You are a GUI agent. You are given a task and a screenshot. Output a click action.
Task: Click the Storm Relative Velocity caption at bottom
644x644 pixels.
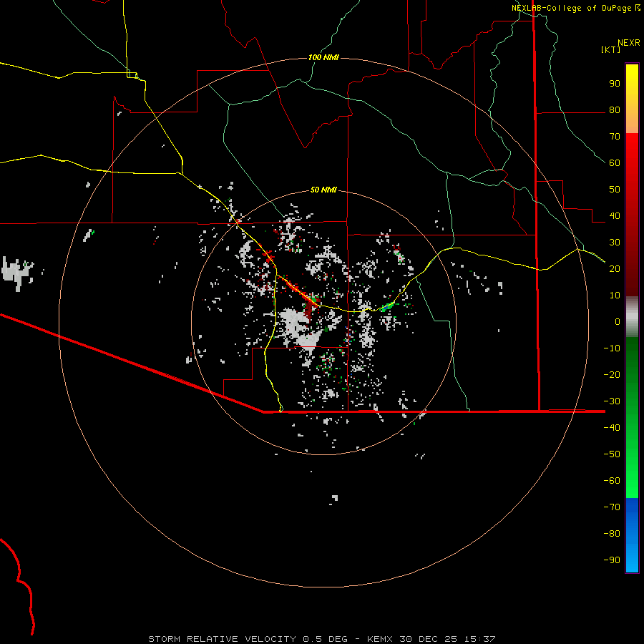(x=321, y=639)
